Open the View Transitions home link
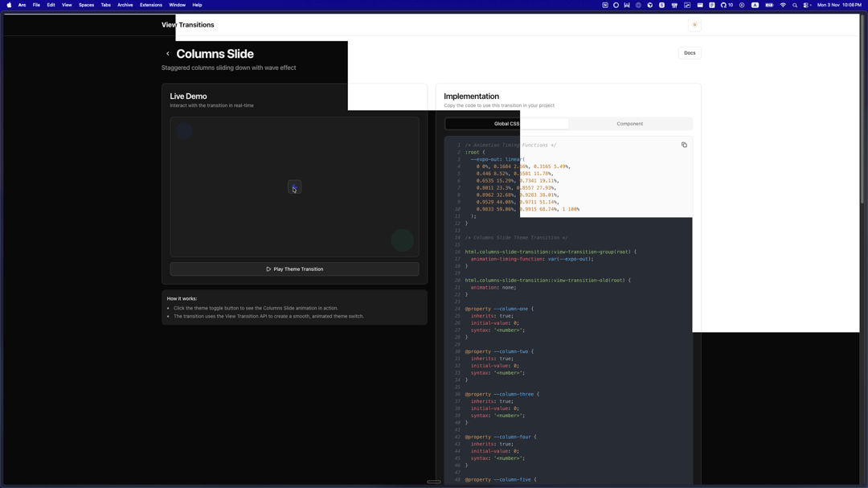 pyautogui.click(x=187, y=25)
